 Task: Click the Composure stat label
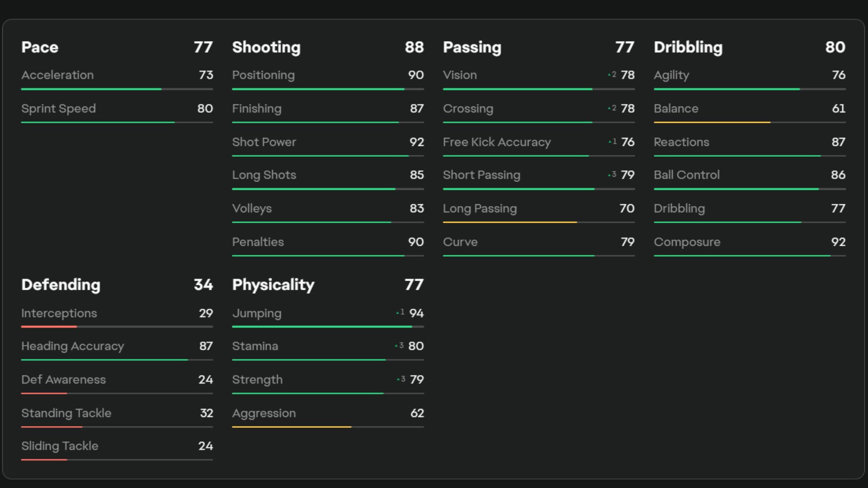pos(687,242)
